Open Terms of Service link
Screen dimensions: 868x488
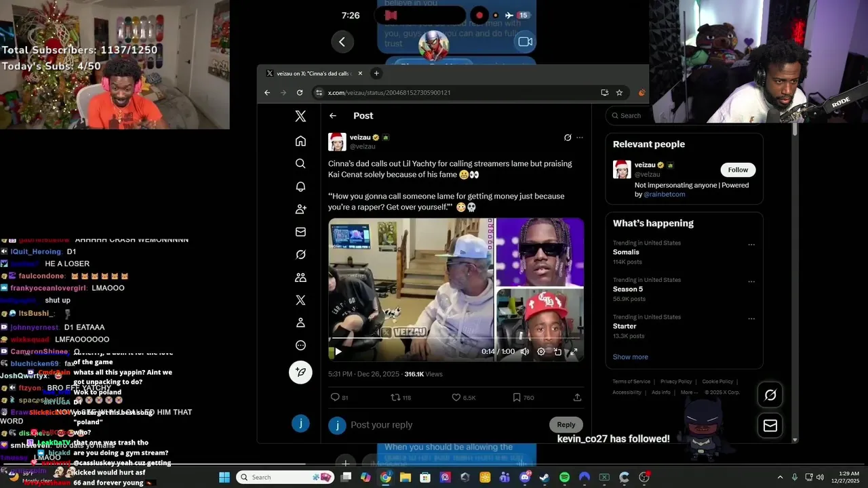(631, 382)
